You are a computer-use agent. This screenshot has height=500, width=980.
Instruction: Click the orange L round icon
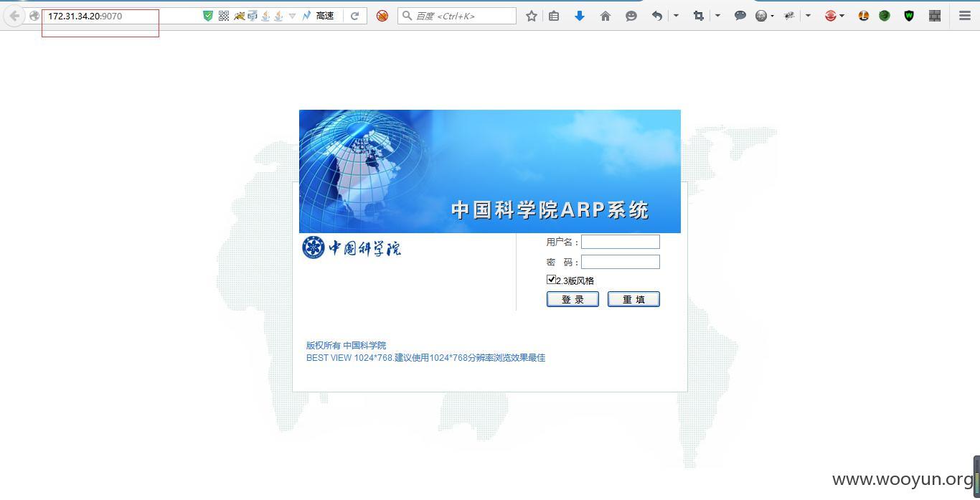click(x=864, y=16)
